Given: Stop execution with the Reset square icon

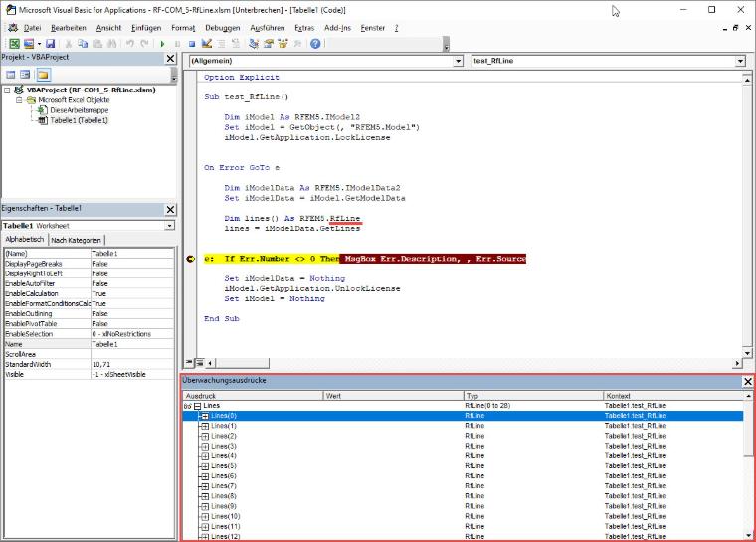Looking at the screenshot, I should click(x=192, y=44).
